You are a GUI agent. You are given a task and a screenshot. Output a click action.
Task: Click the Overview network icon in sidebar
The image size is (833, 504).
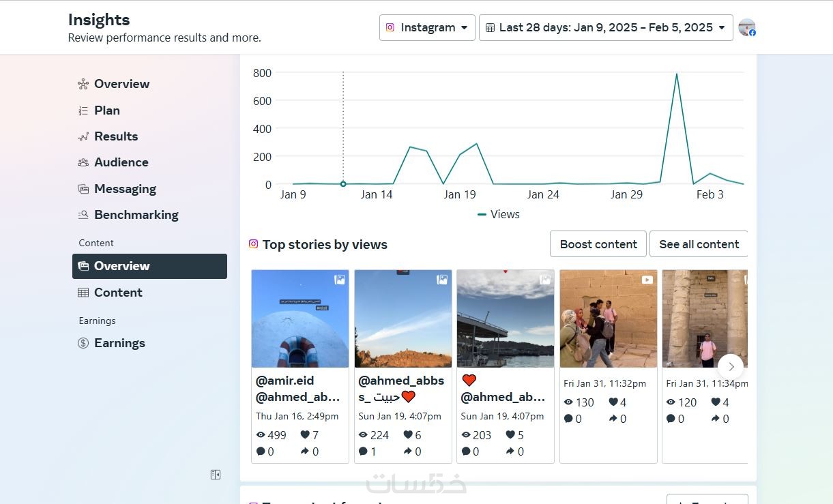pyautogui.click(x=83, y=84)
